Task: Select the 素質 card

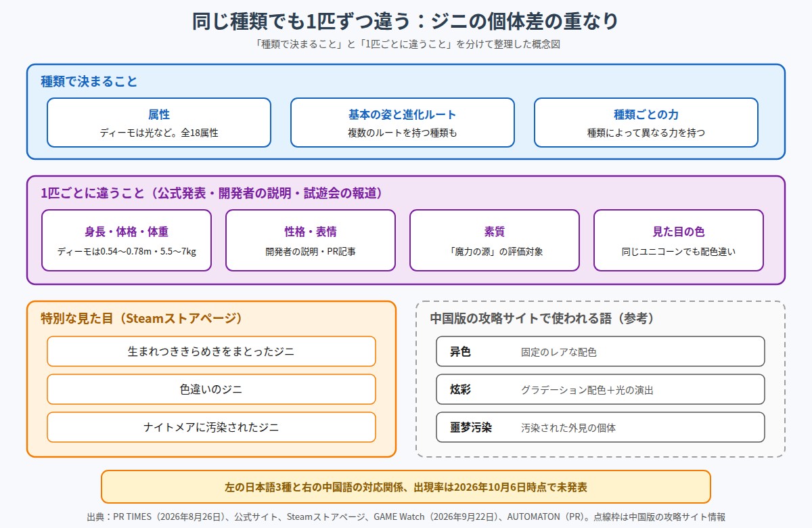Action: [x=495, y=240]
